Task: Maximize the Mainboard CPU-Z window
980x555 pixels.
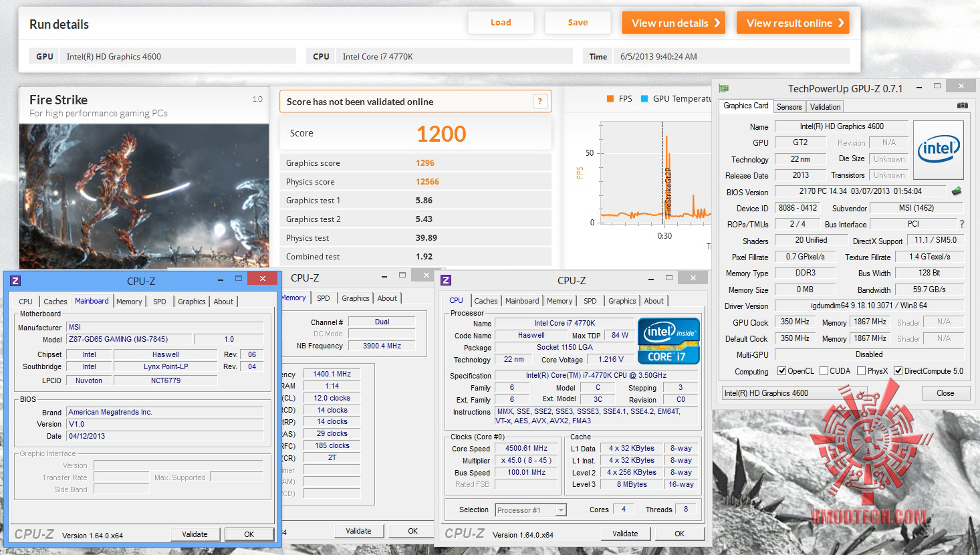Action: 238,279
